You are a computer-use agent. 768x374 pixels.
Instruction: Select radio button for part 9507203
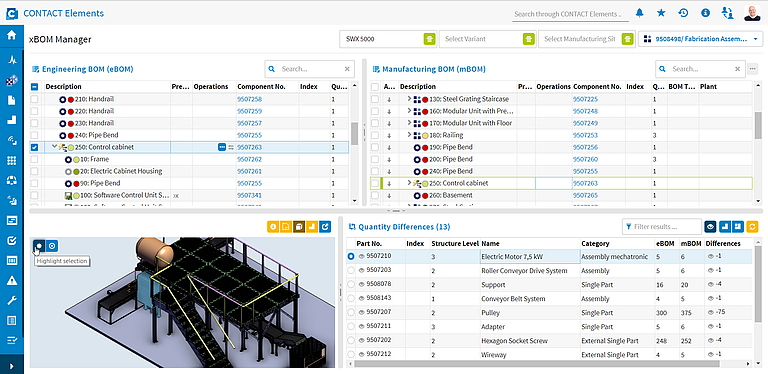coord(351,270)
